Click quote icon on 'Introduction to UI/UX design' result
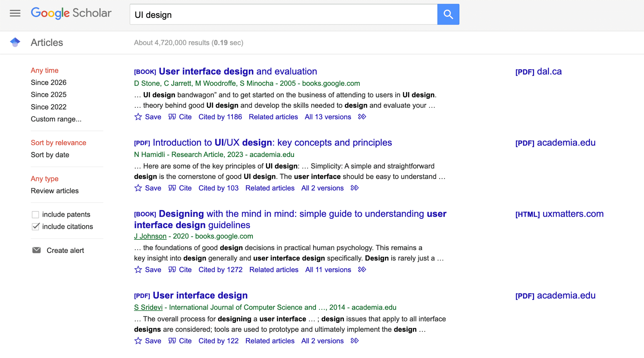This screenshot has height=358, width=644. coord(172,188)
